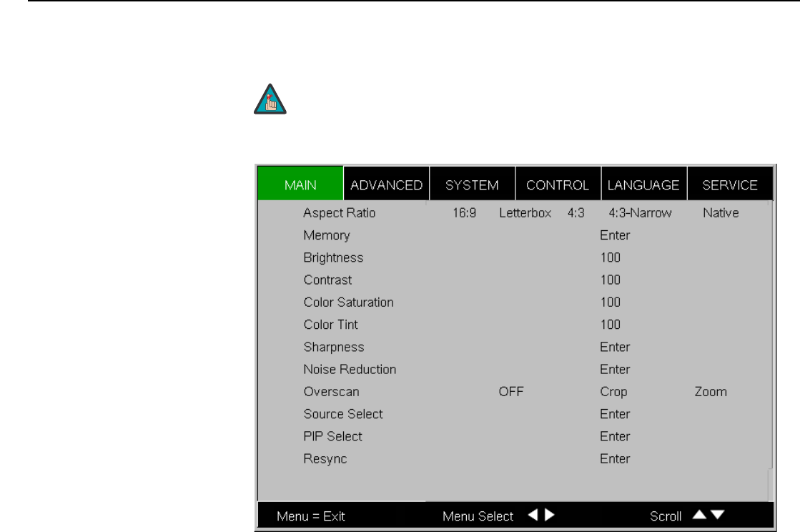
Task: Select the Memory menu row
Action: click(x=515, y=235)
